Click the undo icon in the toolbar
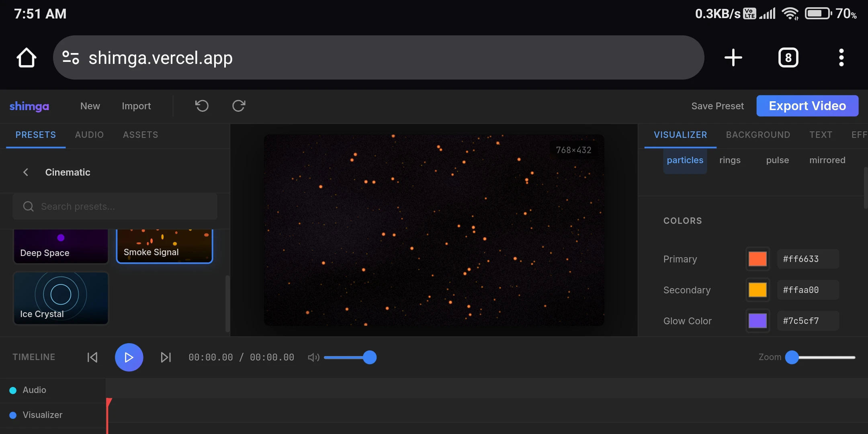 pyautogui.click(x=201, y=106)
